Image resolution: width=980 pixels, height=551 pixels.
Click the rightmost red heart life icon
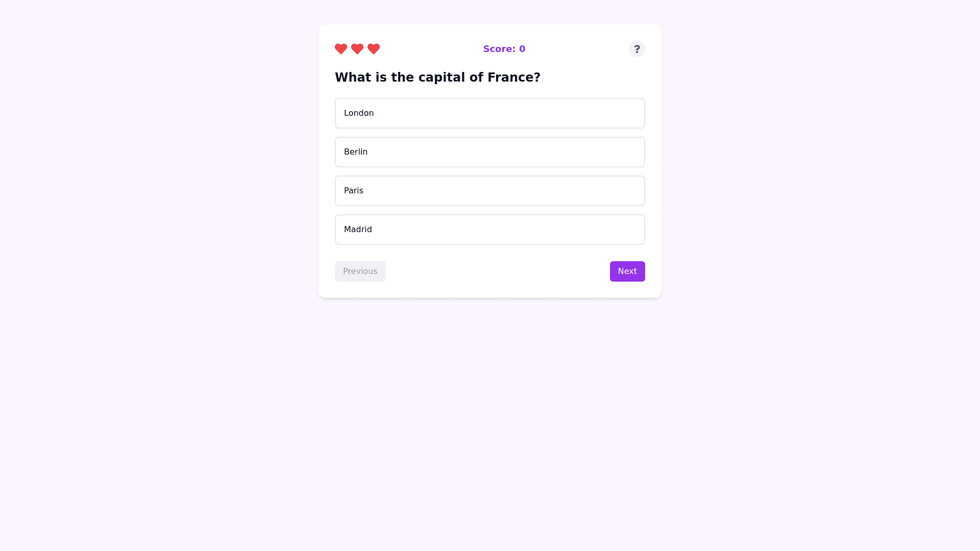[x=374, y=49]
